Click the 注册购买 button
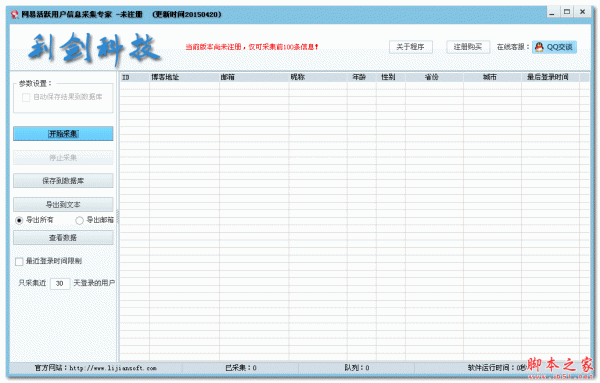600x383 pixels. (x=468, y=47)
